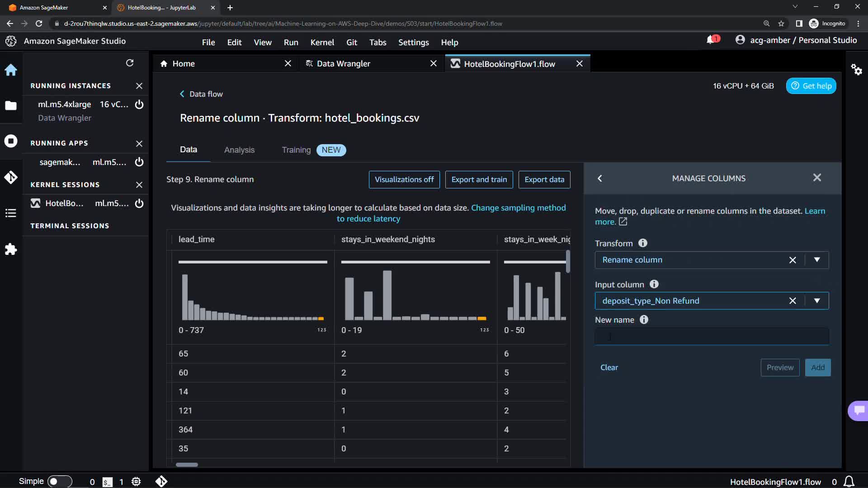The width and height of the screenshot is (868, 488).
Task: Click Change sampling method link
Action: tap(518, 208)
